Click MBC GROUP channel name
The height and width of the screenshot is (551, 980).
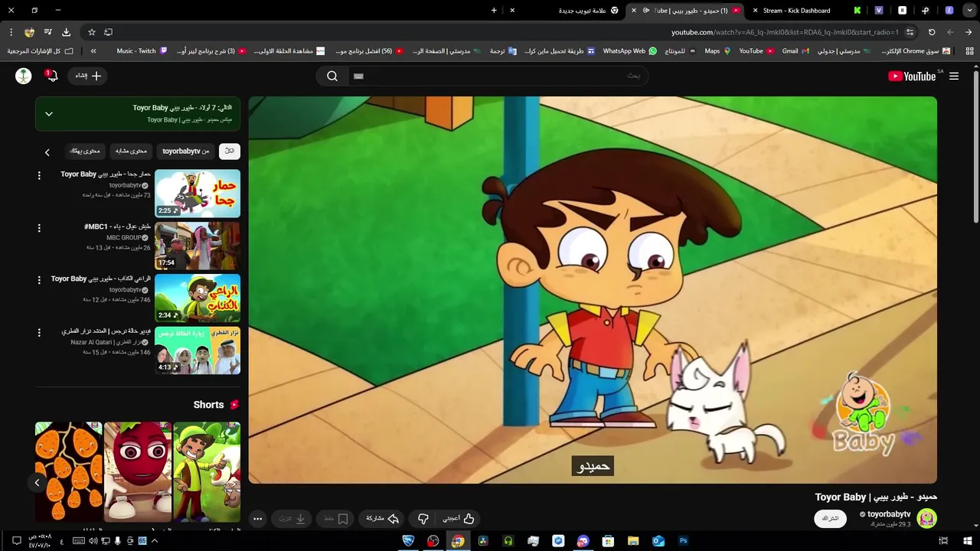coord(124,238)
